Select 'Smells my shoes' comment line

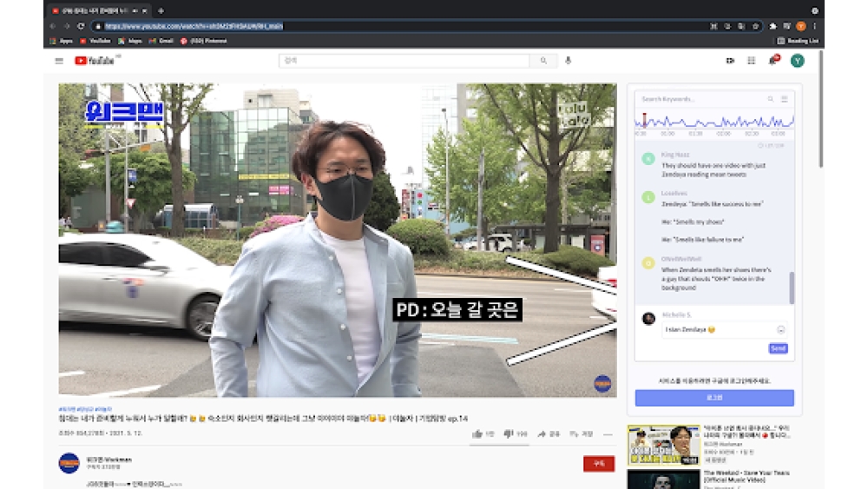coord(693,221)
